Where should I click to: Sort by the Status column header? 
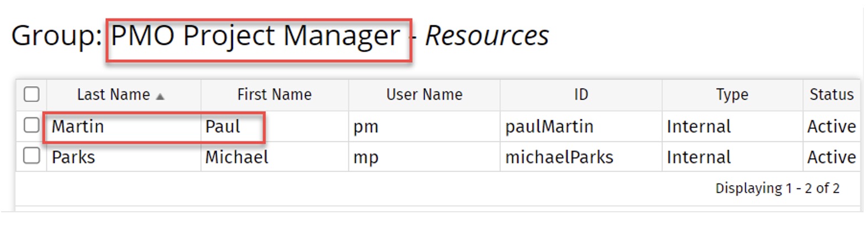[x=832, y=95]
